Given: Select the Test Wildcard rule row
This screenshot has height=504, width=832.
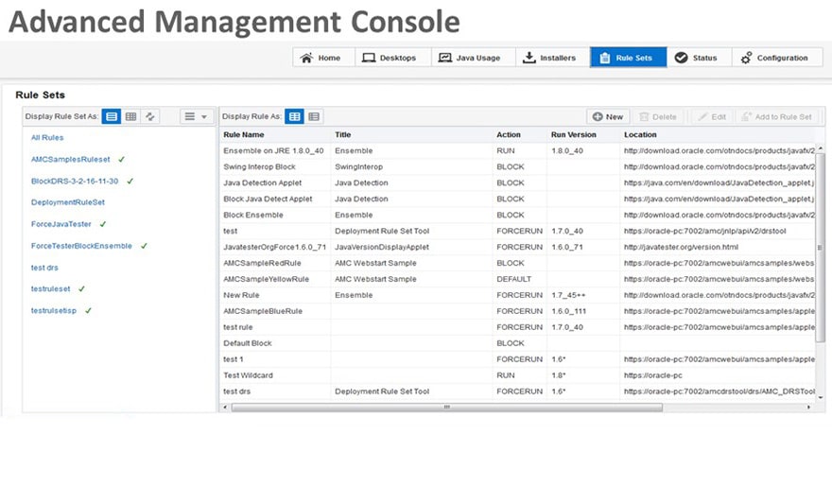Looking at the screenshot, I should coord(248,375).
